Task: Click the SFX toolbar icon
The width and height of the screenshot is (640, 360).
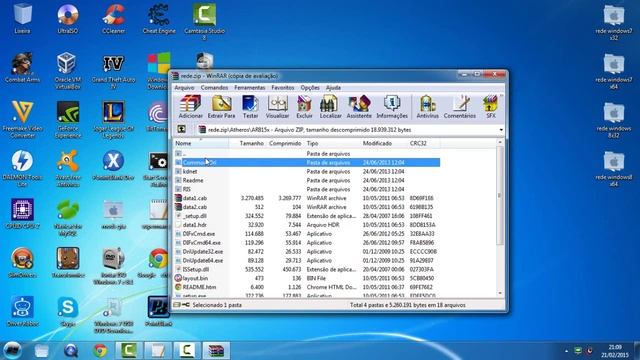Action: (491, 107)
